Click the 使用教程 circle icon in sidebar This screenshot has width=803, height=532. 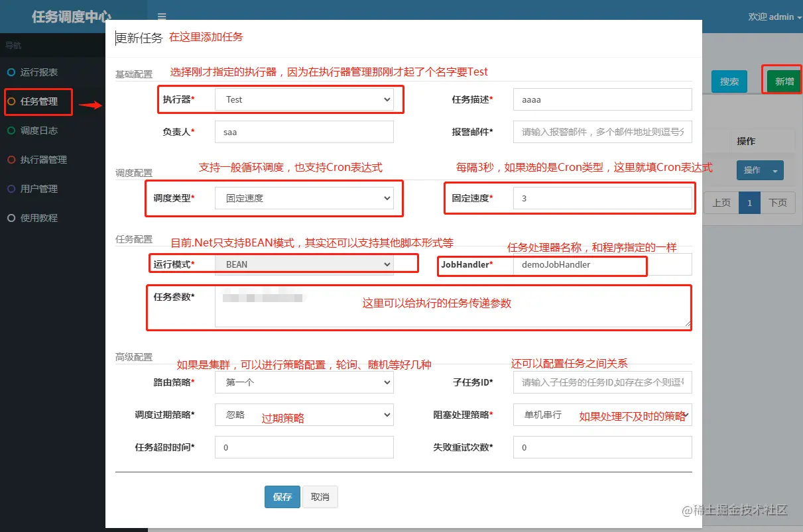[x=11, y=218]
